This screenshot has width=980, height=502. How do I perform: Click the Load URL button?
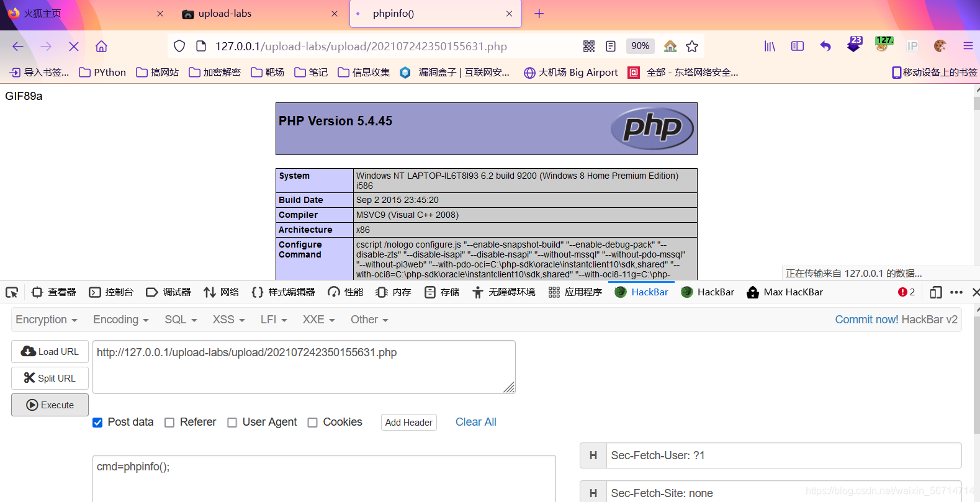click(x=50, y=351)
